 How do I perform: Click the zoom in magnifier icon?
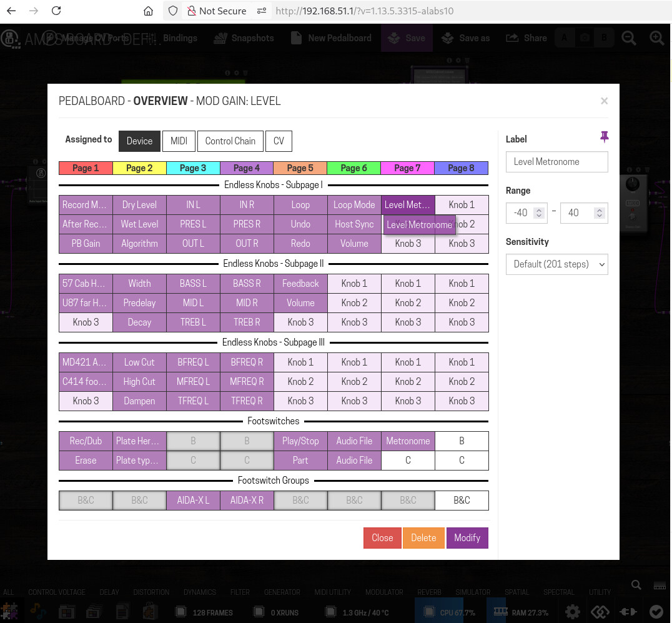coord(656,38)
